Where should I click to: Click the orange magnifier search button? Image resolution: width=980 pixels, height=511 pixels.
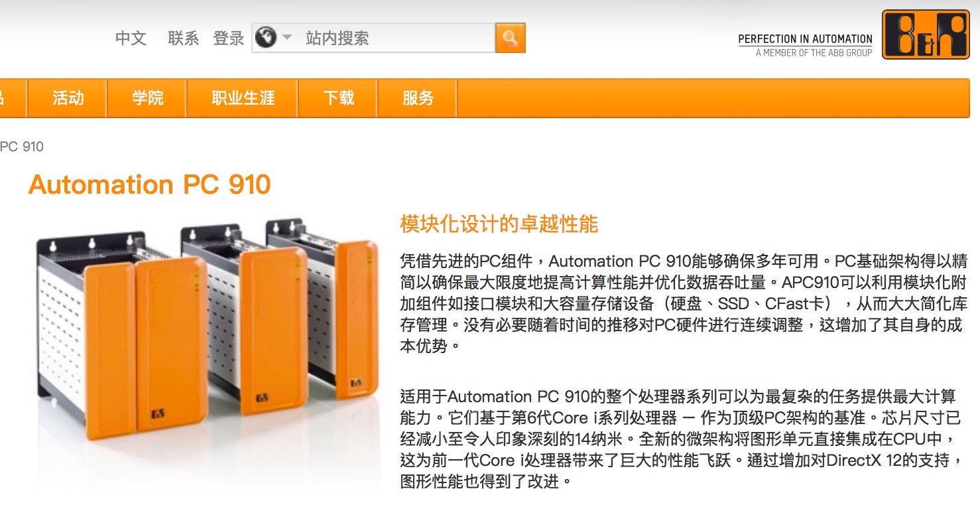pos(510,38)
